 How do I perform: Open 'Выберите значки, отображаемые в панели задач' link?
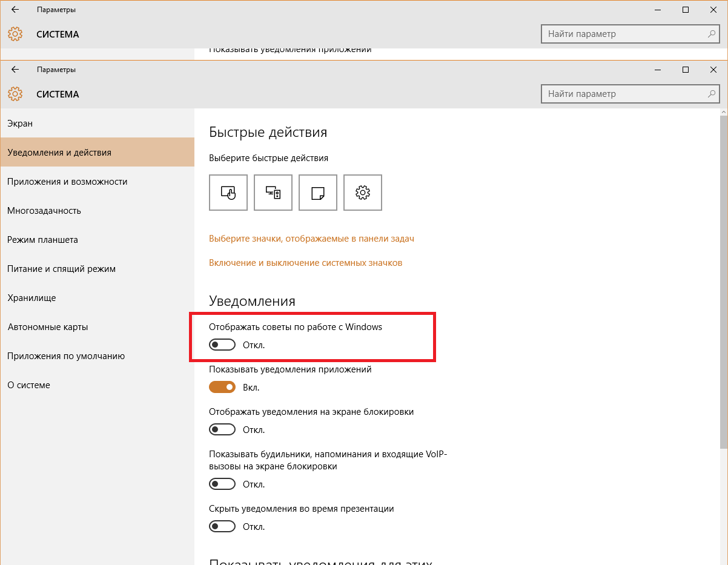(311, 239)
